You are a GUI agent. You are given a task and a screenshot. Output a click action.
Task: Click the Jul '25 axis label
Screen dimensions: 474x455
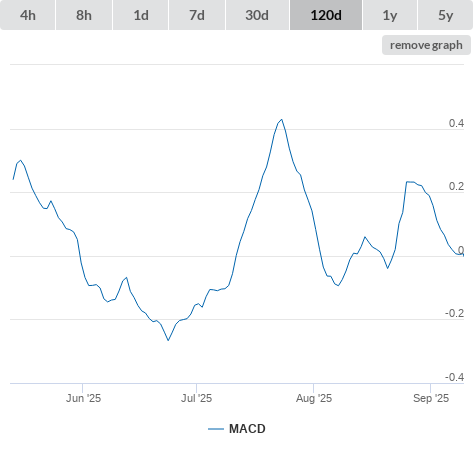(196, 398)
